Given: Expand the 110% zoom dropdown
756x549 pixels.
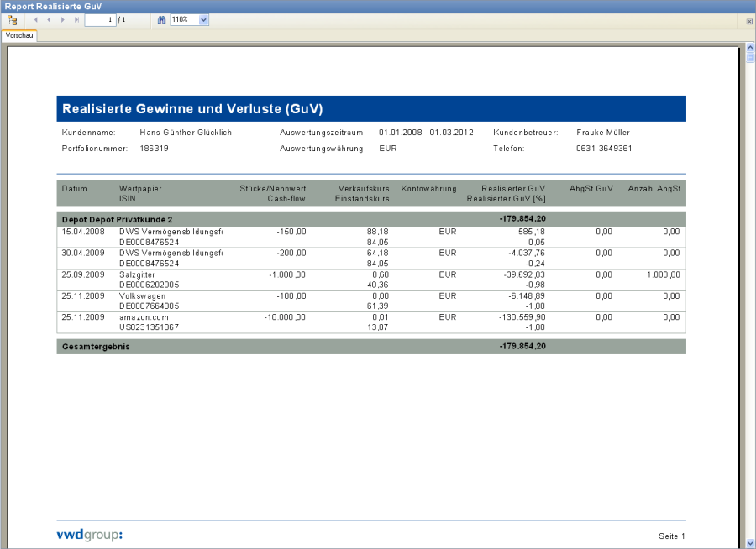Looking at the screenshot, I should (204, 19).
